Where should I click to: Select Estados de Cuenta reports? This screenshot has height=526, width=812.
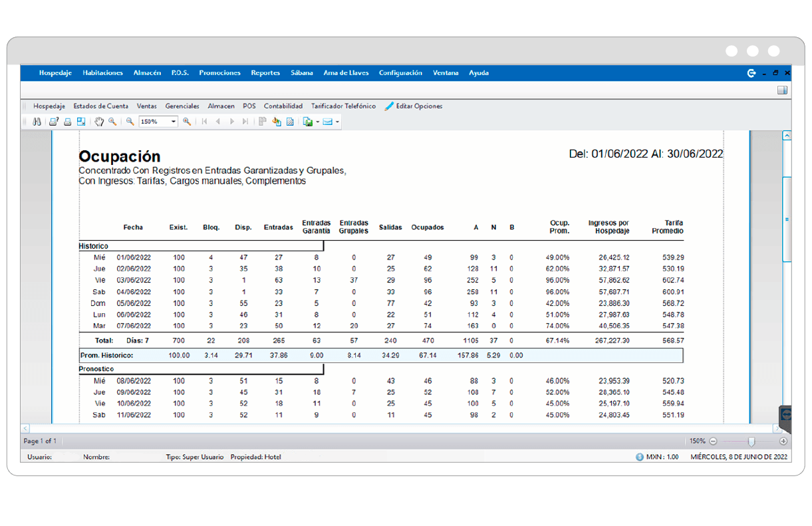tap(101, 106)
